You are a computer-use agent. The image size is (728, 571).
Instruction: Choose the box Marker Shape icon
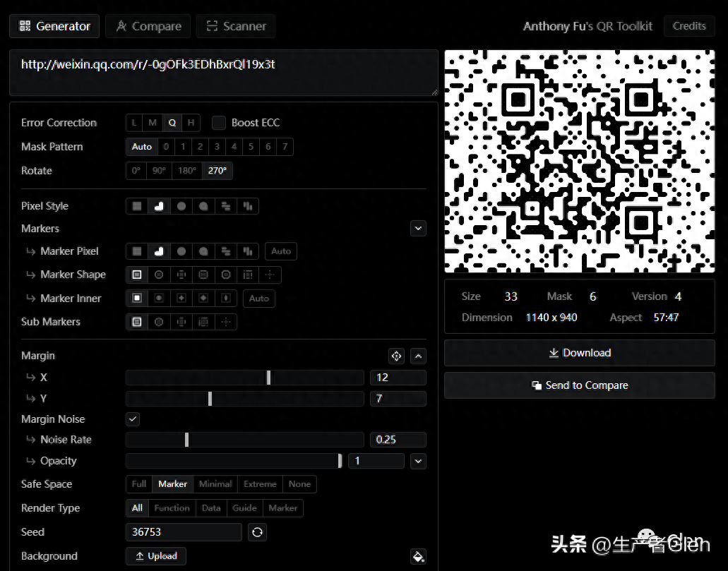click(203, 275)
